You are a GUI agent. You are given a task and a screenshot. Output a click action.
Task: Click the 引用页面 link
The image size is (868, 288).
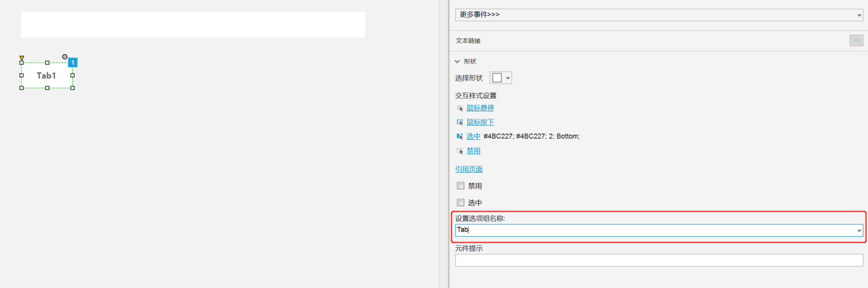click(x=469, y=169)
